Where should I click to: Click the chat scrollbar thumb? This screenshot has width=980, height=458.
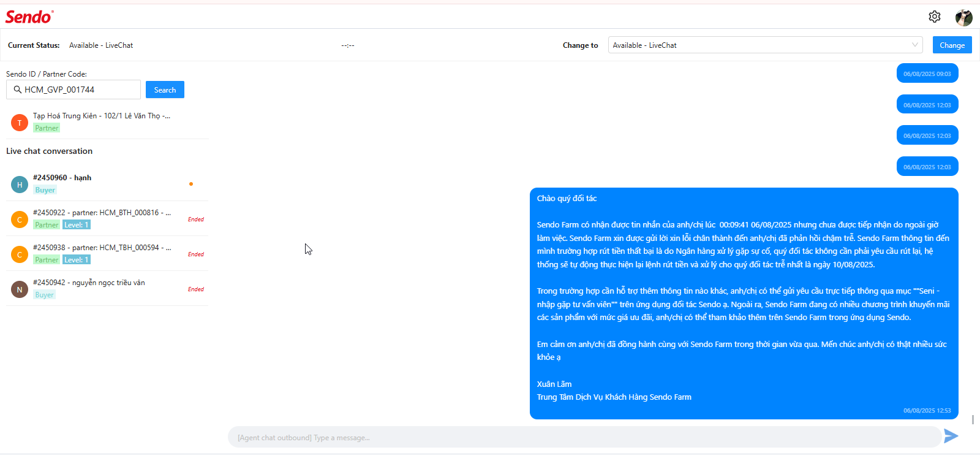tap(973, 420)
